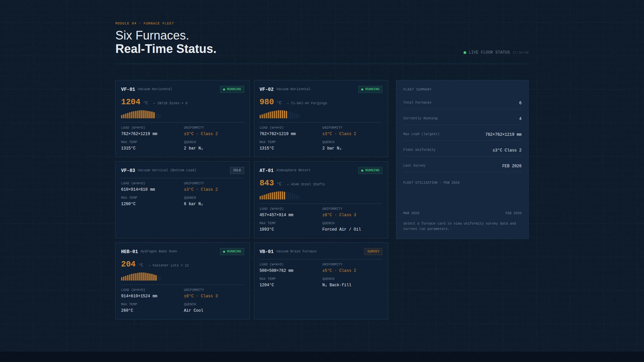Toggle the IDLE badge on VF-03
Image resolution: width=644 pixels, height=362 pixels.
click(237, 170)
